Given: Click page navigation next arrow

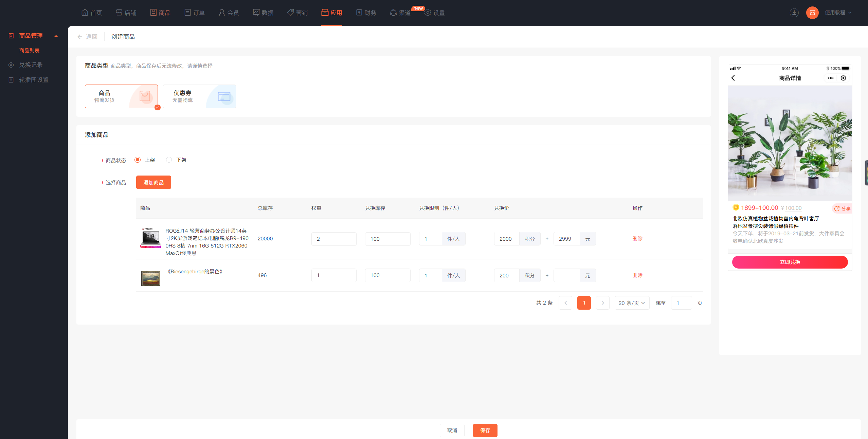Looking at the screenshot, I should (602, 303).
